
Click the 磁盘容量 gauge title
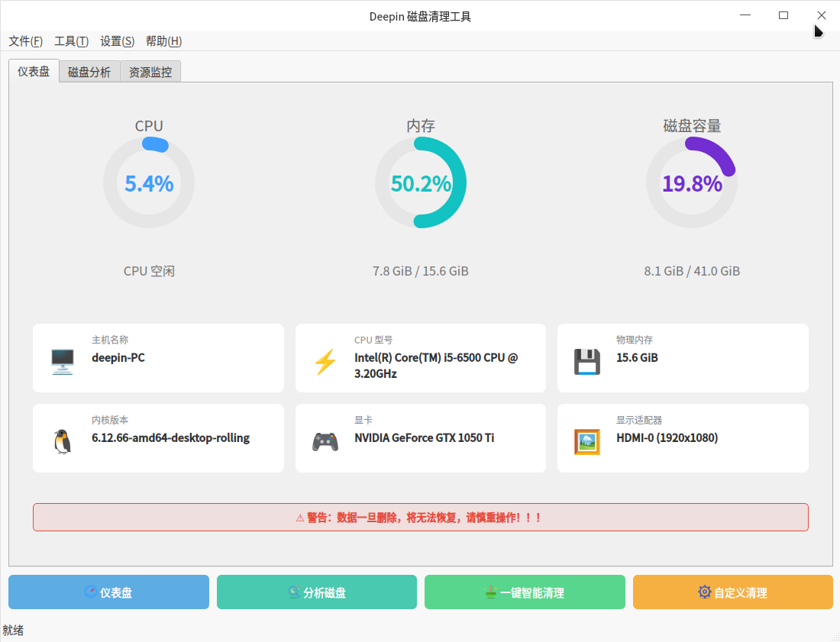pos(692,126)
